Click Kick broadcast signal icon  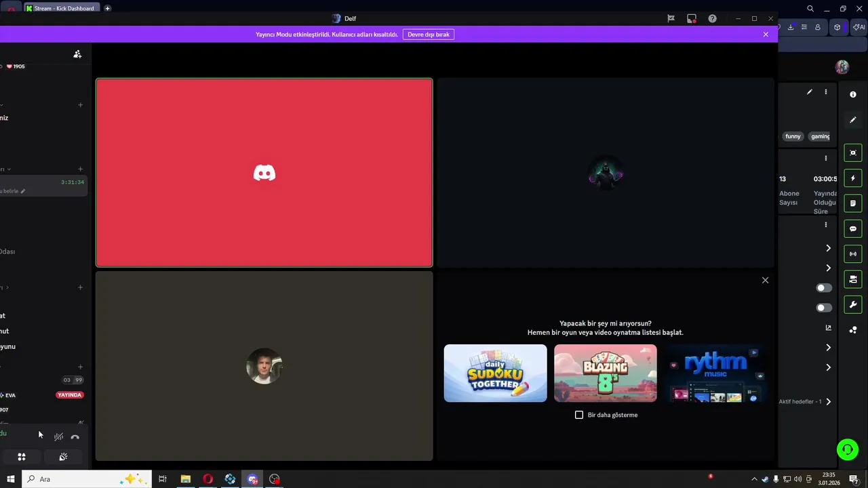click(853, 254)
